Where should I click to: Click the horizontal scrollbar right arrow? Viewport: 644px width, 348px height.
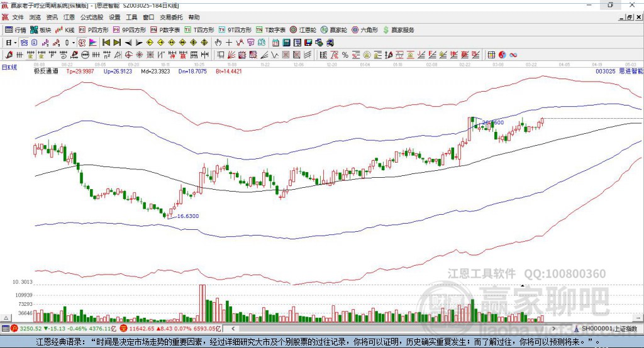pyautogui.click(x=553, y=329)
